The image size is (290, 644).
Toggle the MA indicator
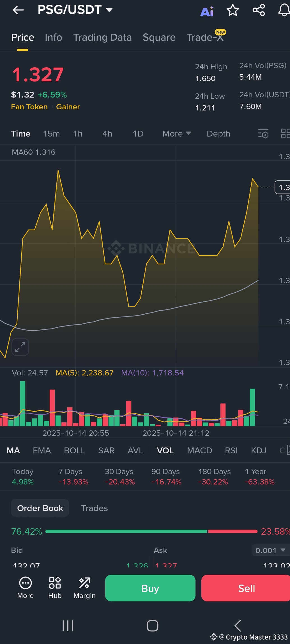[x=13, y=451]
